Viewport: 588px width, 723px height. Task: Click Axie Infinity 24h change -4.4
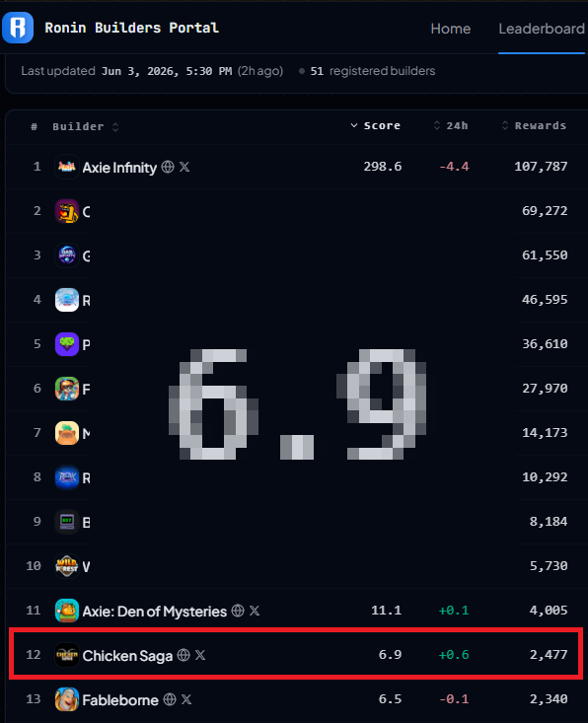[454, 166]
